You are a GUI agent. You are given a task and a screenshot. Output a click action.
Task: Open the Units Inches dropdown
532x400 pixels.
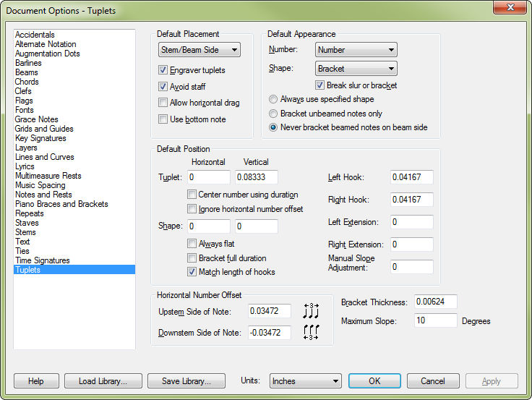point(305,381)
